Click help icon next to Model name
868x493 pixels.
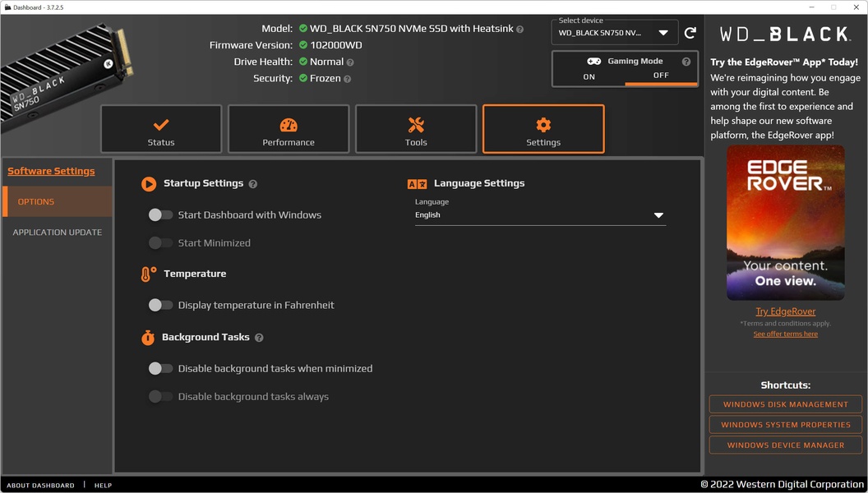pyautogui.click(x=519, y=30)
